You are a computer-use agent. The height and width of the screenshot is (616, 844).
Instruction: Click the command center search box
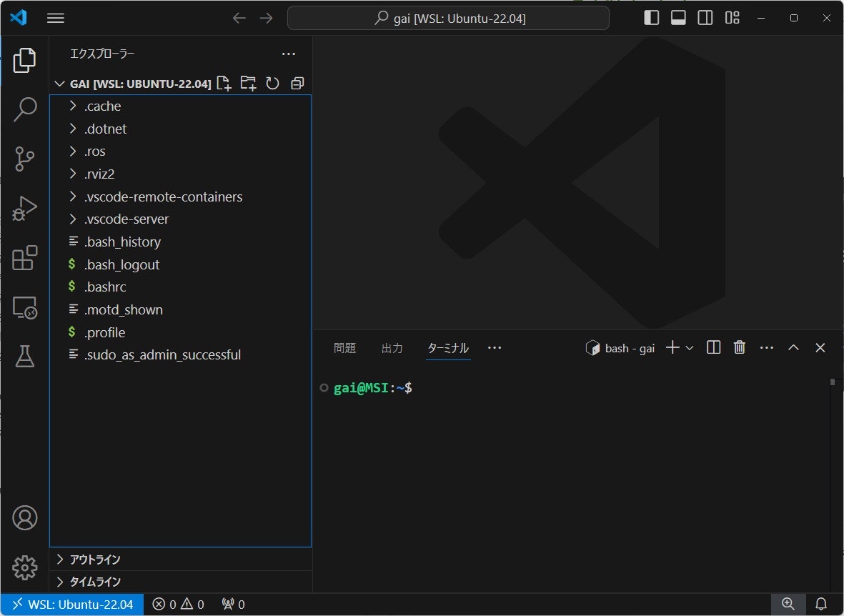click(x=448, y=19)
